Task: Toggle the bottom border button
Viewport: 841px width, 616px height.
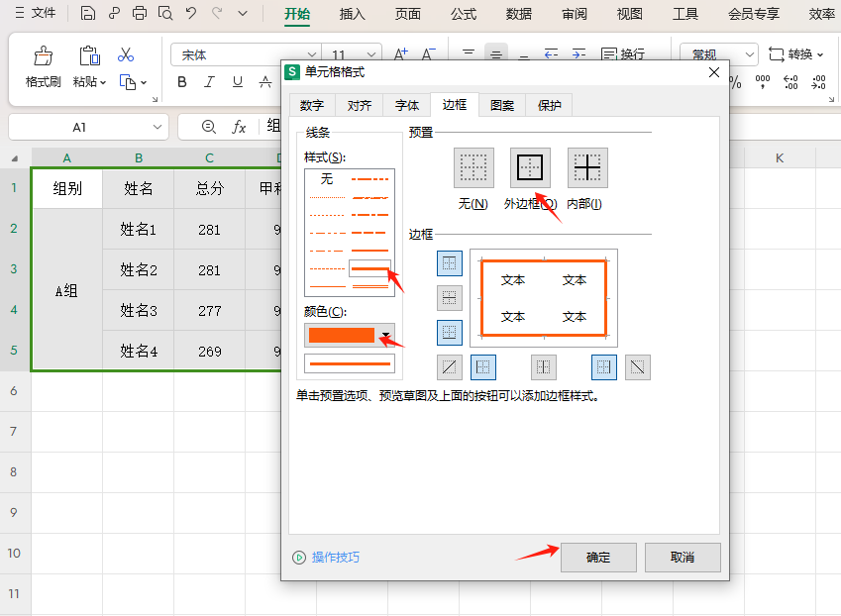Action: click(x=450, y=333)
